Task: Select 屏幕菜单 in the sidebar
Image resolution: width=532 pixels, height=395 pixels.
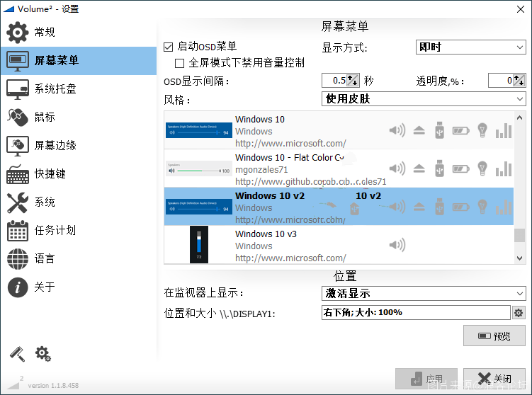Action: pos(79,61)
